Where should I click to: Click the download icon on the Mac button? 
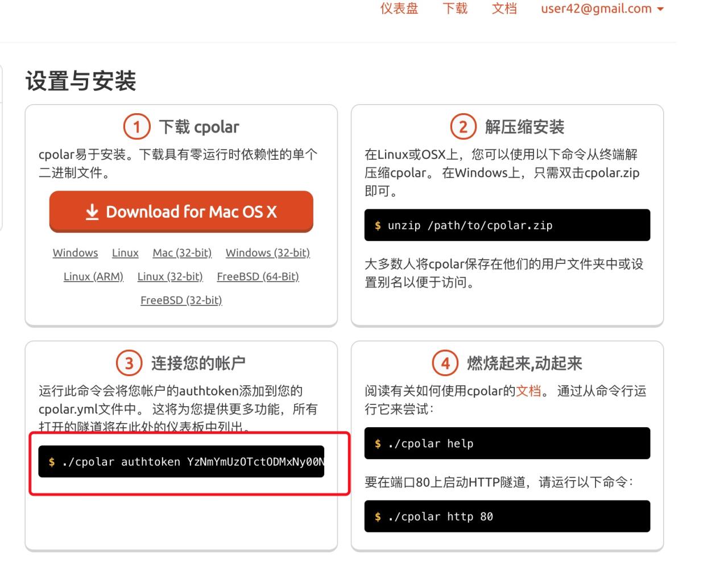click(92, 212)
